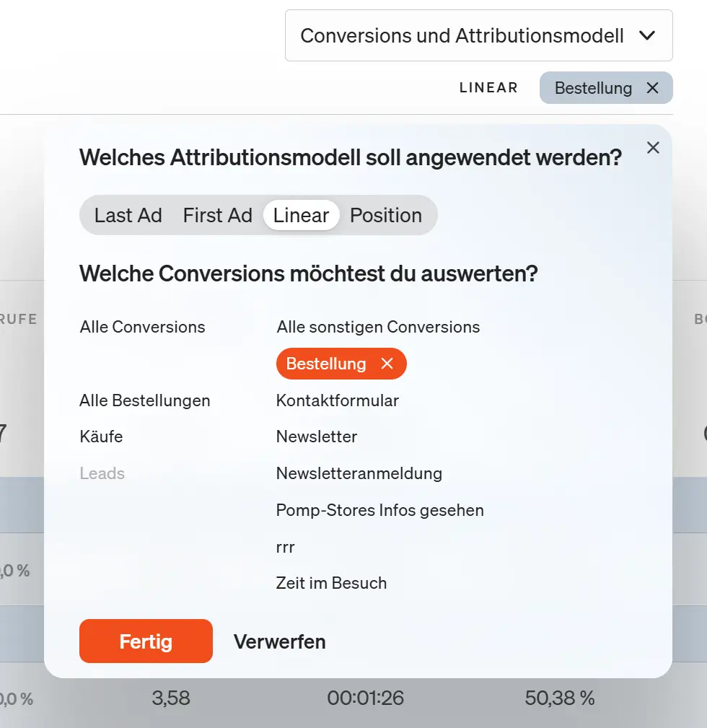Select the Last Ad attribution model

(128, 215)
